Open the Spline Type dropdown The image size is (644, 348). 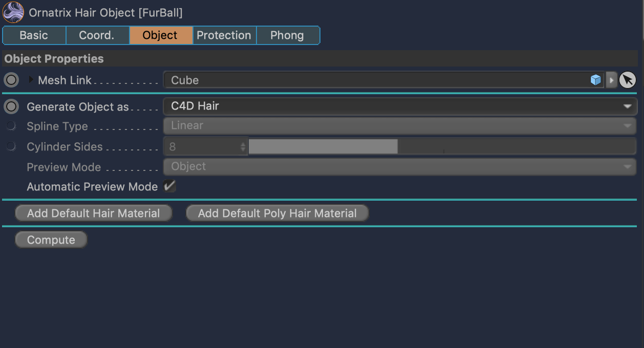[400, 126]
